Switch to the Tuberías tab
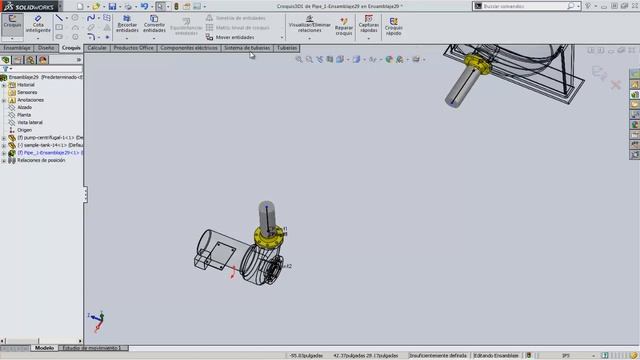The width and height of the screenshot is (640, 360). (x=287, y=48)
